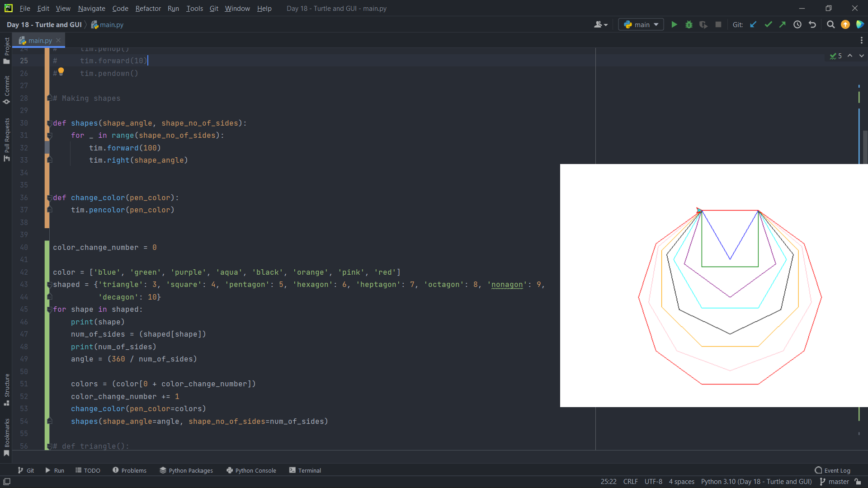
Task: Show Git history via clock icon
Action: pyautogui.click(x=797, y=25)
